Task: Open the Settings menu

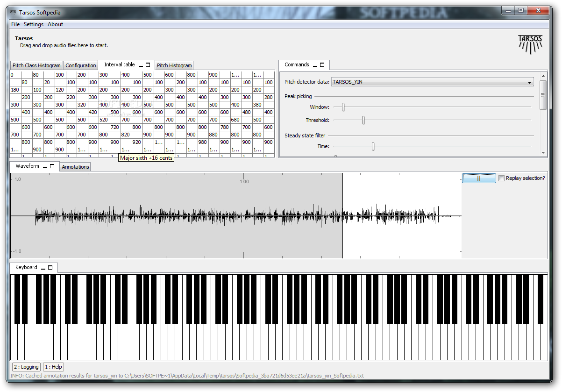Action: coord(34,24)
